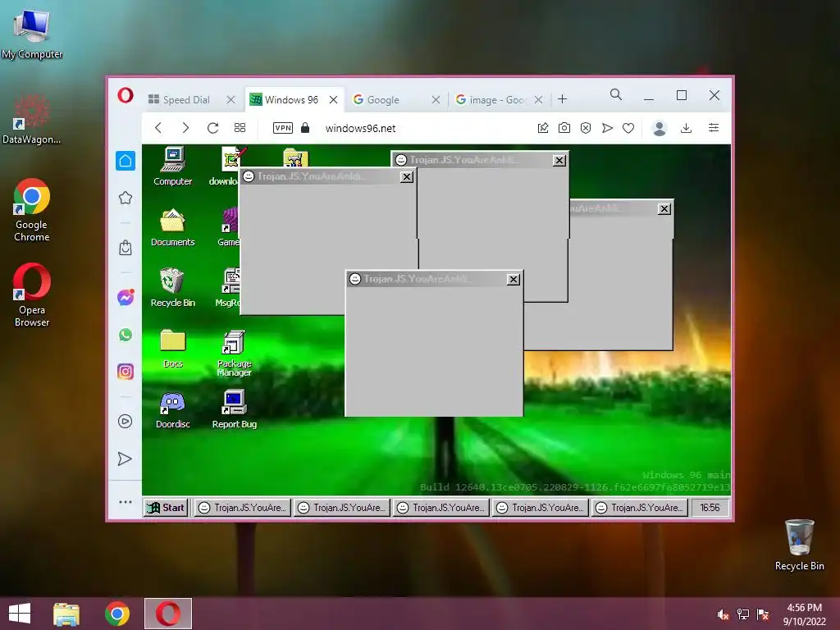Screen dimensions: 840x630
Task: Open the sidebar My Flow arrow icon
Action: (x=125, y=459)
